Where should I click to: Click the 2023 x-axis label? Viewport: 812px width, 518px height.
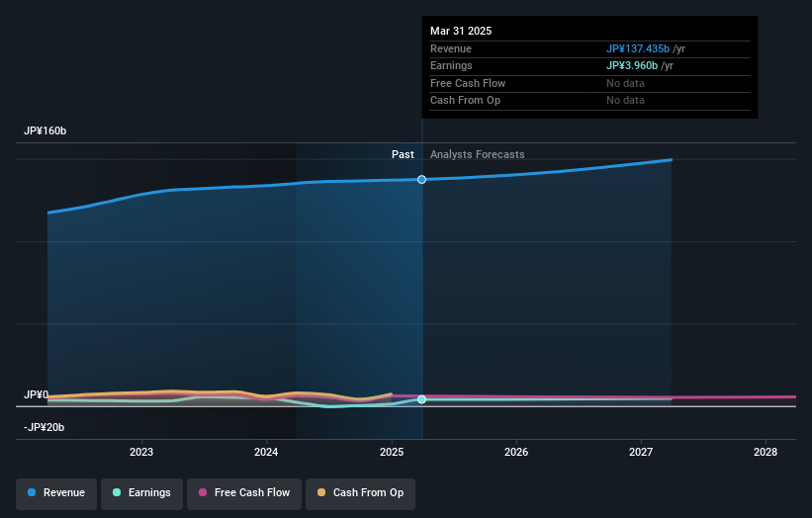point(141,453)
